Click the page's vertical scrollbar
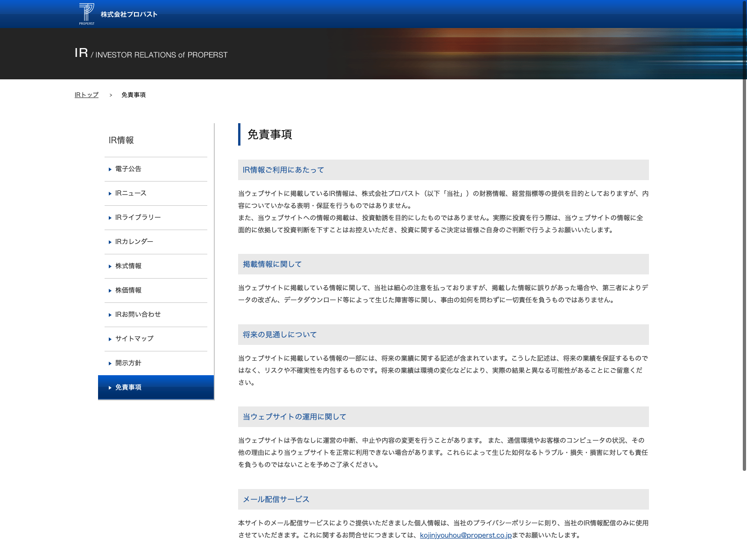747x560 pixels. pos(744,233)
